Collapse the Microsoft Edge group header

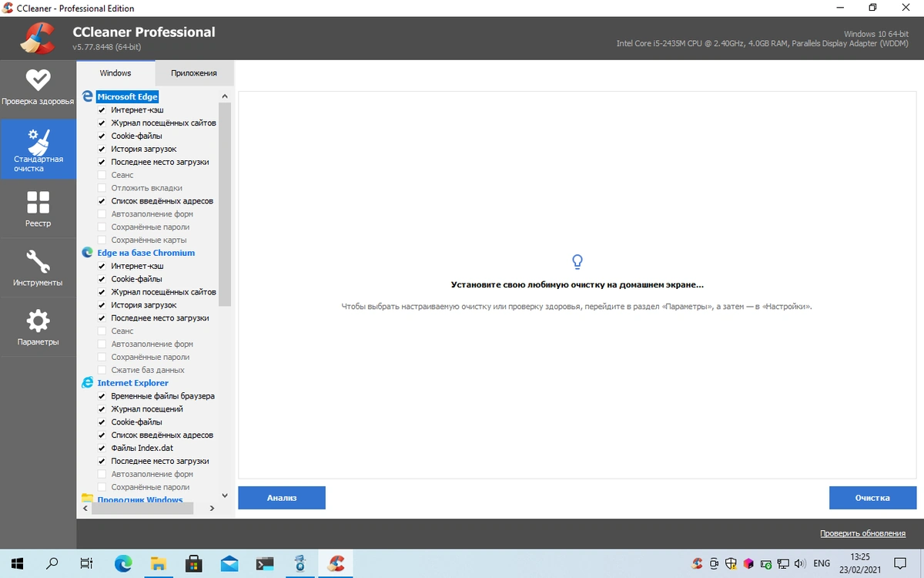(x=127, y=97)
